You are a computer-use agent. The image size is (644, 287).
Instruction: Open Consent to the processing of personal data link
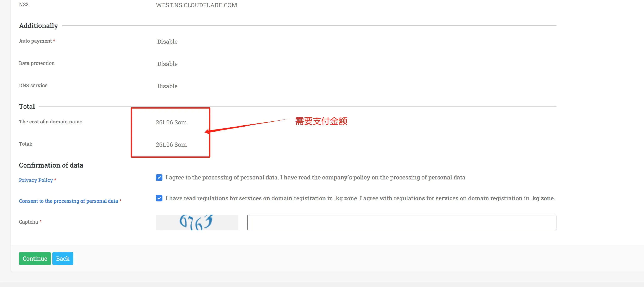click(x=68, y=201)
